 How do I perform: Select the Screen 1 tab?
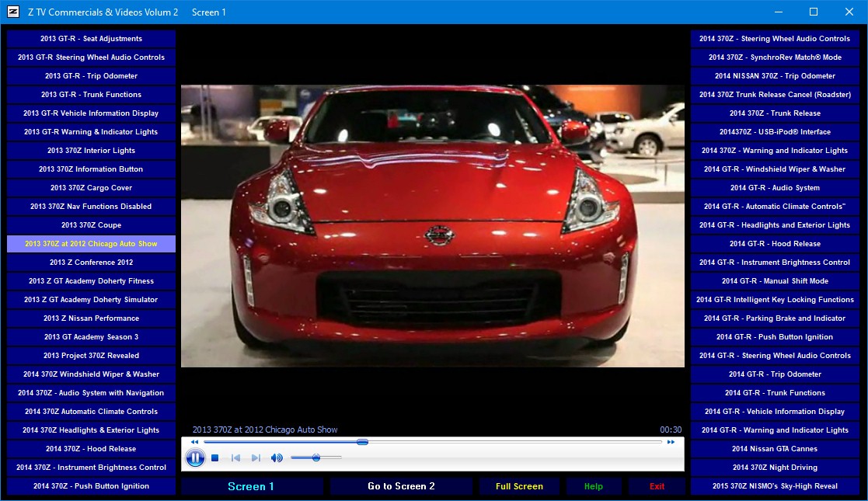[251, 486]
